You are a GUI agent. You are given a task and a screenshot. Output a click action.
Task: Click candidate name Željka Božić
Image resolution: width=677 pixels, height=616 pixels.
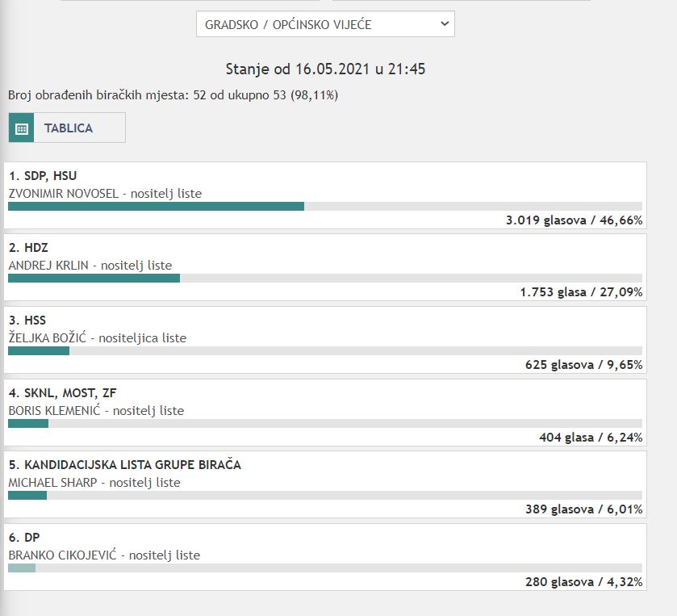46,337
